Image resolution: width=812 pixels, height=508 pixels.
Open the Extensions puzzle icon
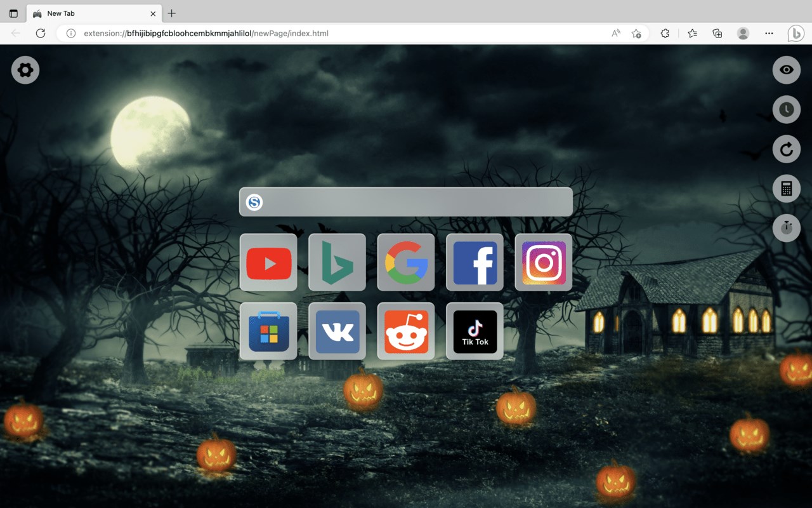[665, 33]
